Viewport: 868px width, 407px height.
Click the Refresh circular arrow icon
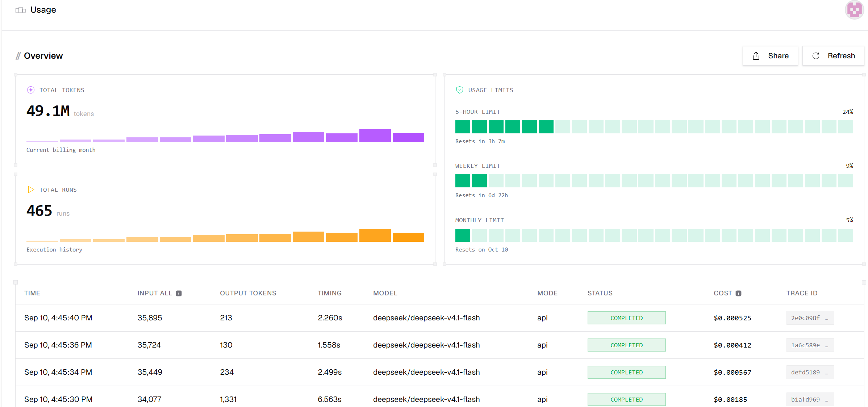(x=816, y=56)
